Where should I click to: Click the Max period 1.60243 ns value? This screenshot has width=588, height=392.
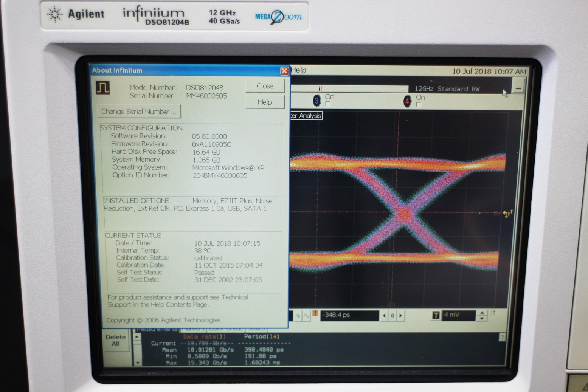click(x=262, y=363)
